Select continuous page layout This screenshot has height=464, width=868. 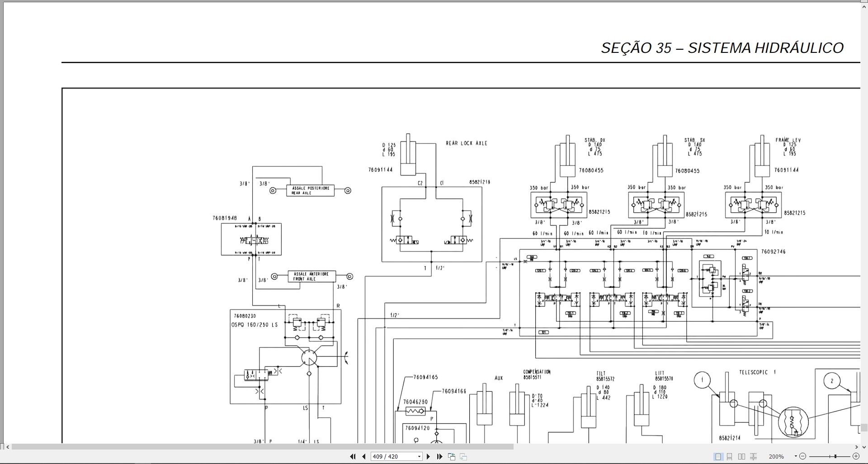[x=729, y=456]
